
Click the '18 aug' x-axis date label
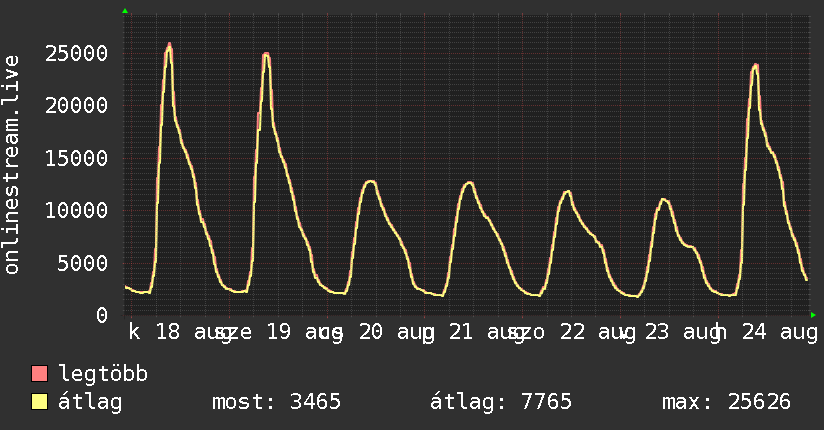(x=193, y=332)
